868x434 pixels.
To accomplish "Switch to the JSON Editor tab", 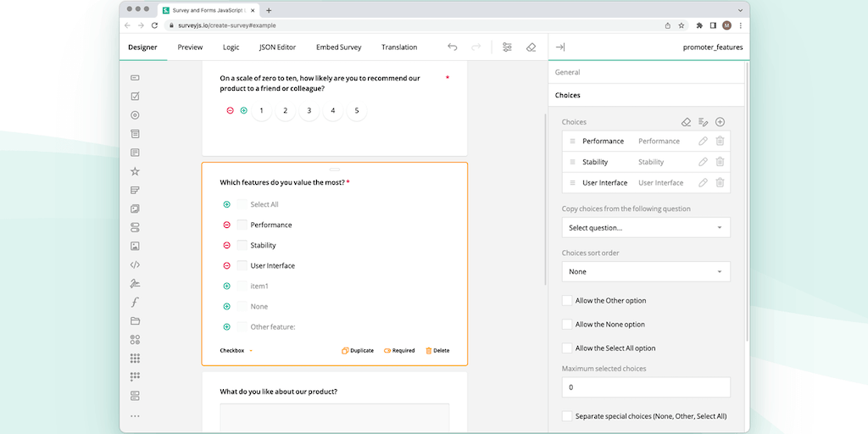I will point(277,47).
